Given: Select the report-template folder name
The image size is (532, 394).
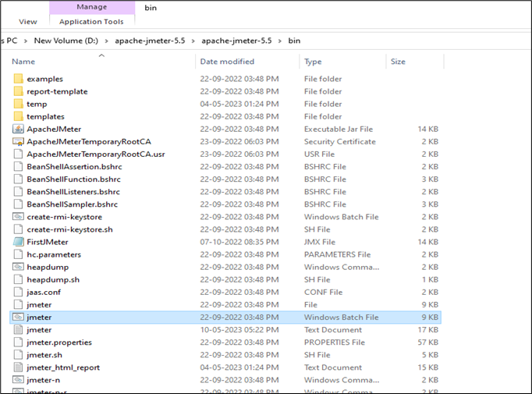Looking at the screenshot, I should tap(57, 91).
